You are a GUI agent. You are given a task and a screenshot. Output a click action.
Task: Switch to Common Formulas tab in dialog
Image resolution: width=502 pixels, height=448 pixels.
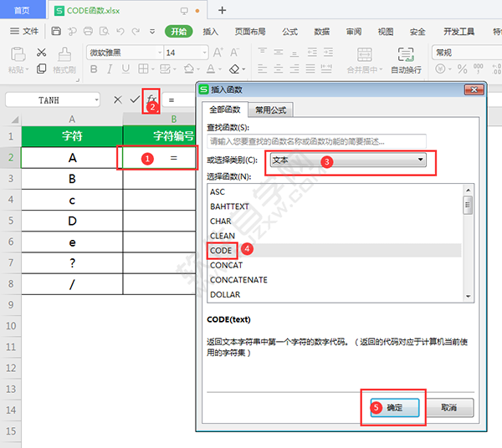(x=270, y=110)
